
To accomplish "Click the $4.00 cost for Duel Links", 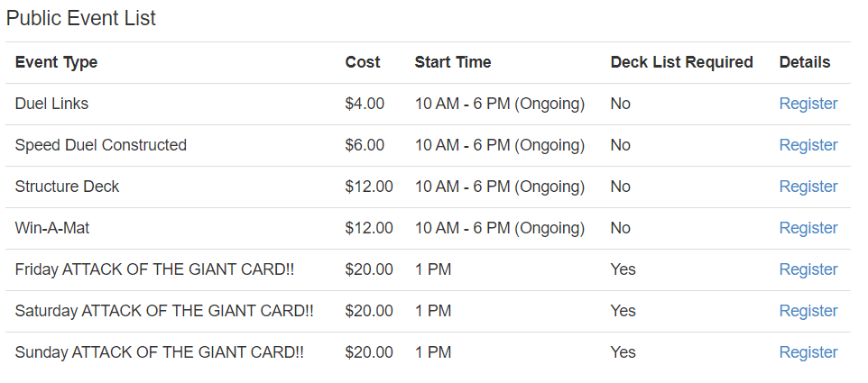I will (365, 104).
